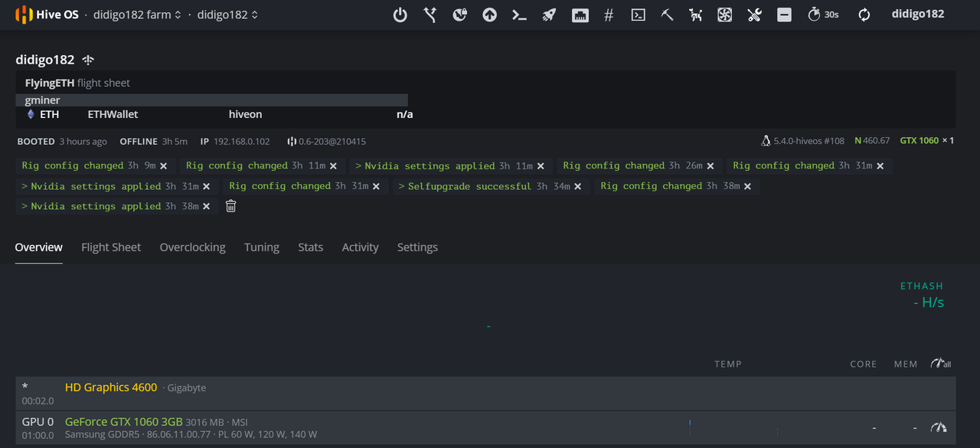The height and width of the screenshot is (448, 980).
Task: Click the Ethereum diamond coin icon
Action: tap(31, 114)
